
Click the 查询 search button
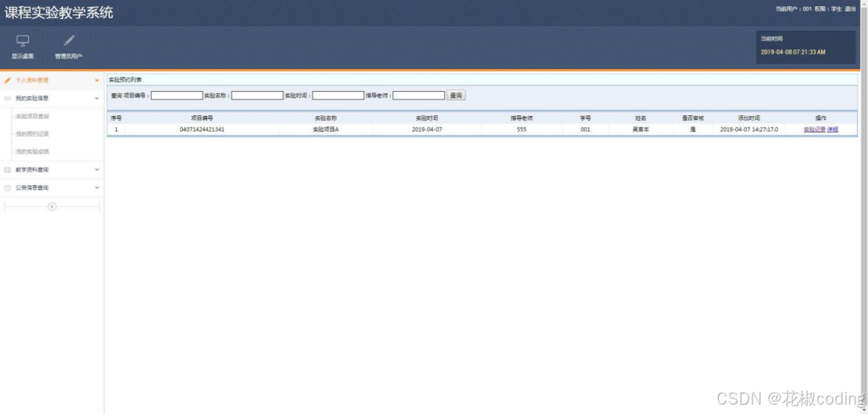456,96
